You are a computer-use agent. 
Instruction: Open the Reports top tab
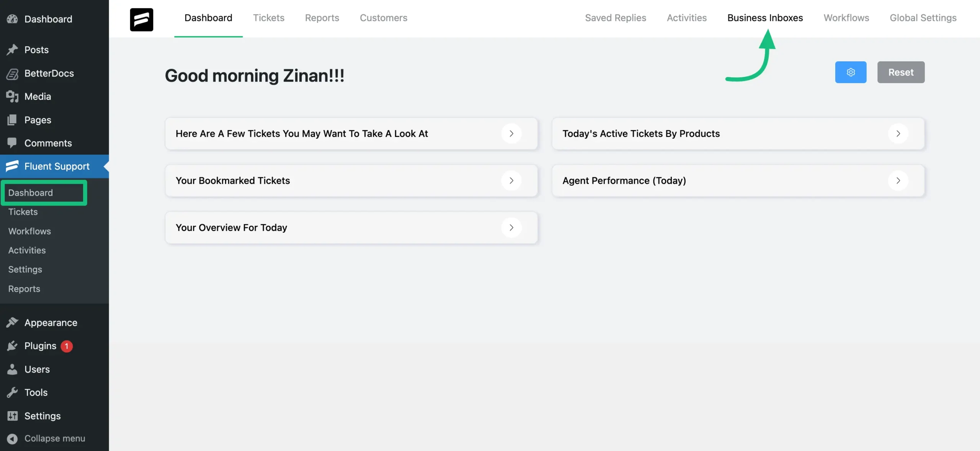(x=322, y=18)
